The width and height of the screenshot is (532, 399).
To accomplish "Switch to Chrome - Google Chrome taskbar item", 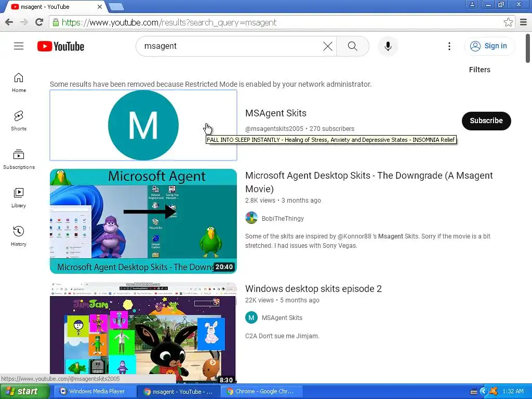I will pos(262,392).
